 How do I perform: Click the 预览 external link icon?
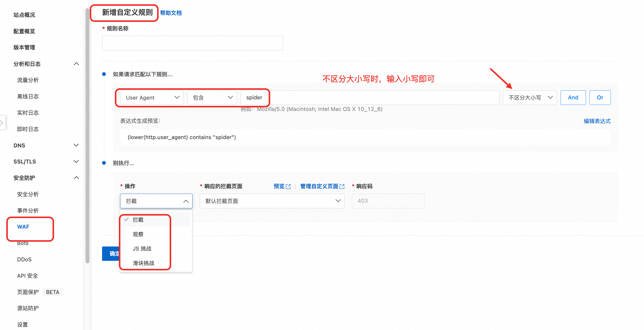coord(288,186)
